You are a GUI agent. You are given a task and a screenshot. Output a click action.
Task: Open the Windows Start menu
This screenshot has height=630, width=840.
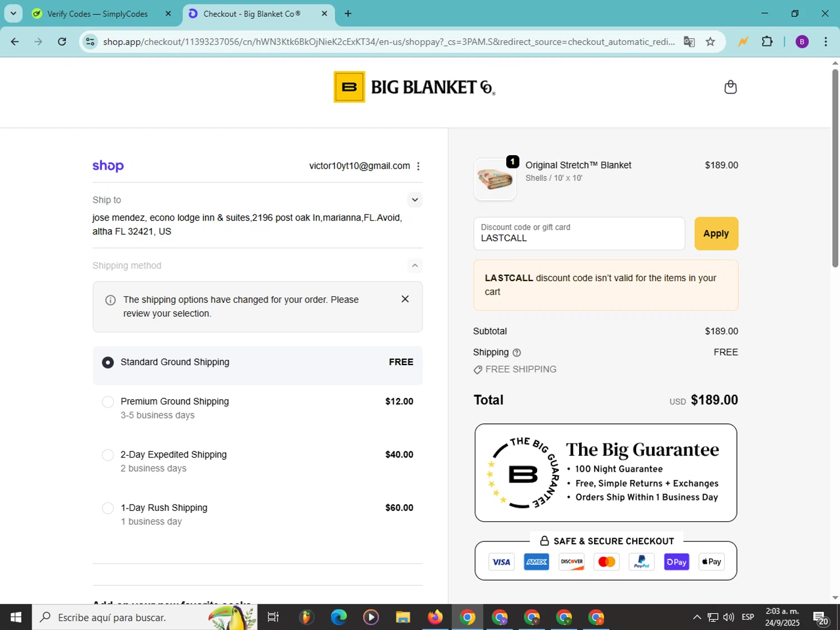click(x=16, y=617)
